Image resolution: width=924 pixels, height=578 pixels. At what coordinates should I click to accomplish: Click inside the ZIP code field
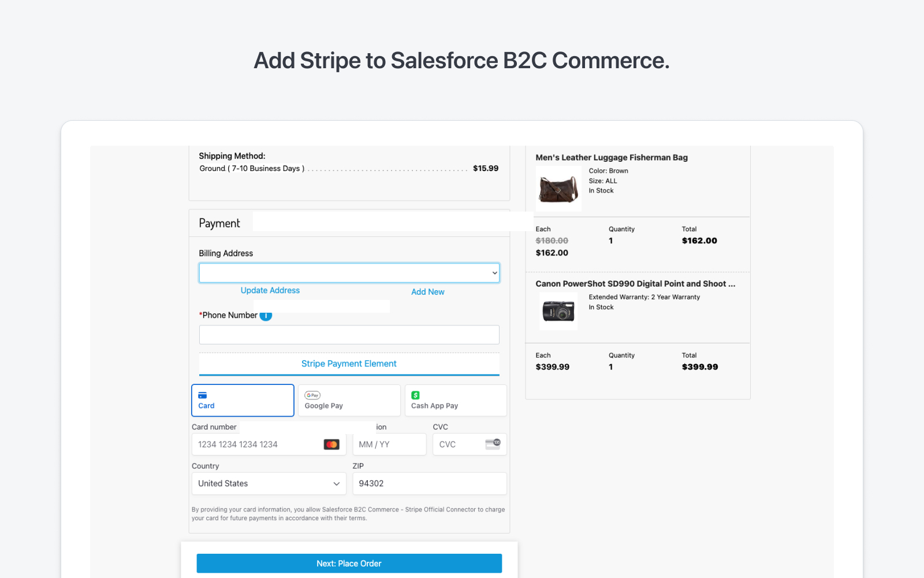430,483
